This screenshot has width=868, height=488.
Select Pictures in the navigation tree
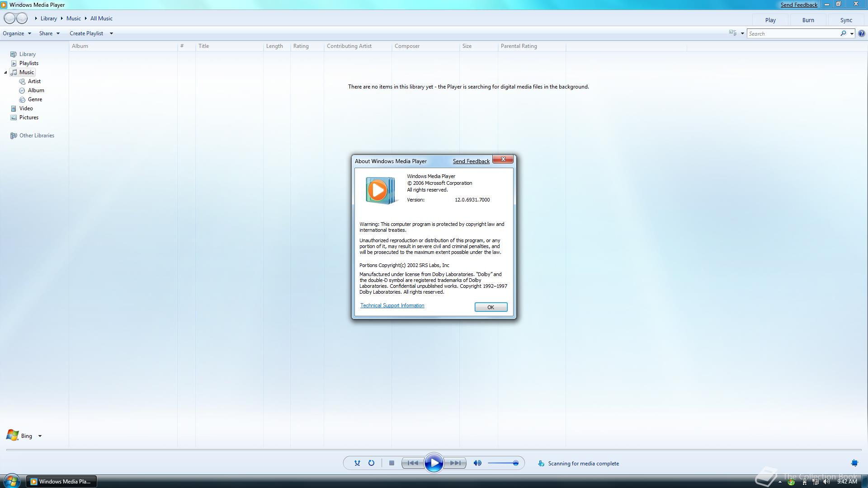click(x=25, y=117)
